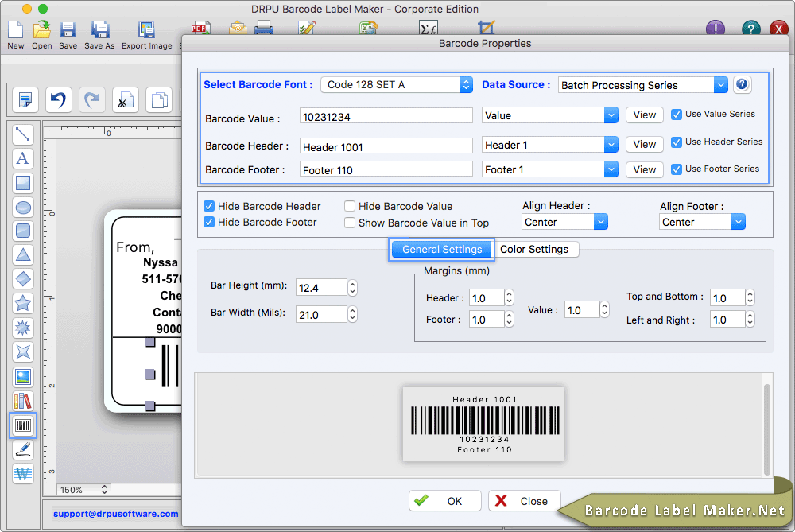The height and width of the screenshot is (532, 795).
Task: Adjust the Bar Width stepper
Action: click(352, 314)
